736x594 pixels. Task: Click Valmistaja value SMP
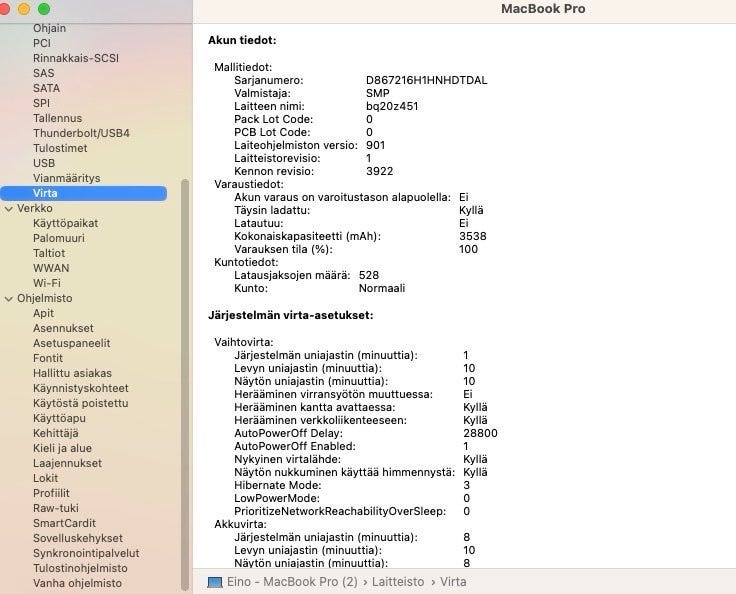coord(377,93)
